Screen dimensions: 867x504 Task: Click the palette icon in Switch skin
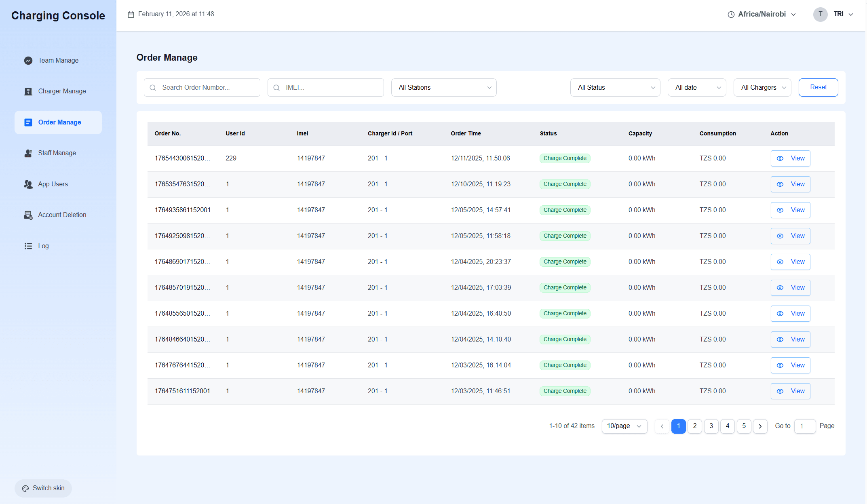coord(25,488)
